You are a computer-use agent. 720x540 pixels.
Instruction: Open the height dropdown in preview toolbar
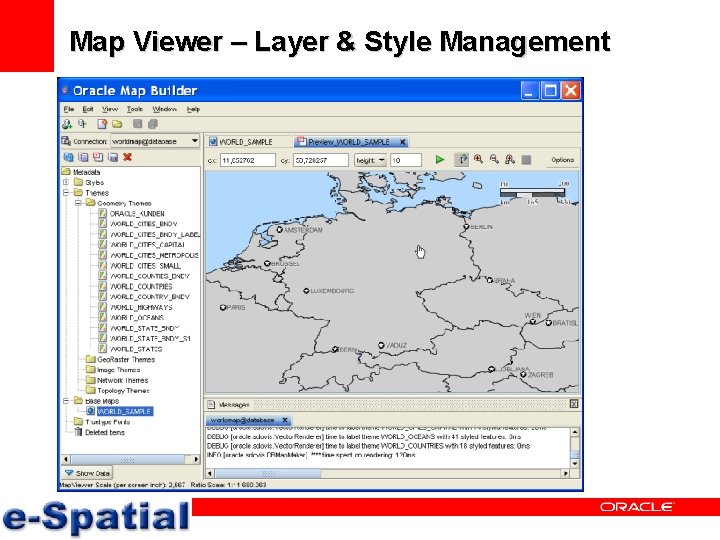coord(370,160)
